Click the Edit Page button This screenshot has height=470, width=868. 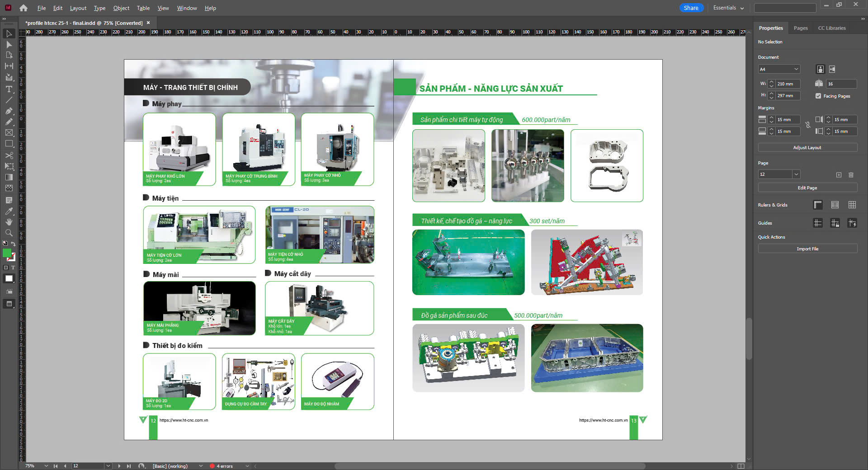807,188
